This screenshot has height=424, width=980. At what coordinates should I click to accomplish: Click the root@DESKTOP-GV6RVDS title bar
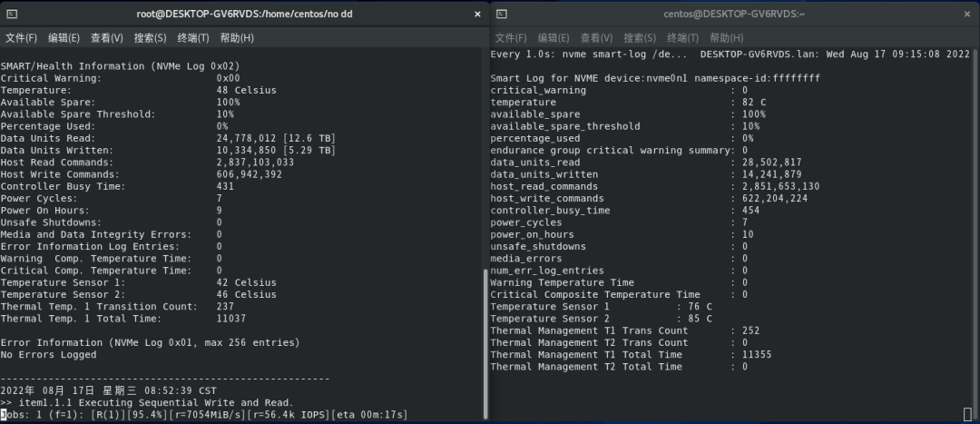[244, 14]
